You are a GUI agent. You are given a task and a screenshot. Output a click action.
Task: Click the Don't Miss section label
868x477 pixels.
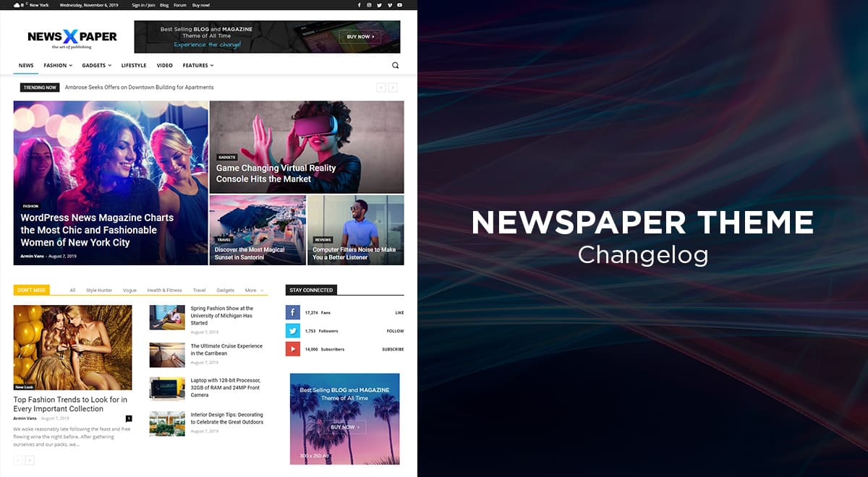(31, 290)
